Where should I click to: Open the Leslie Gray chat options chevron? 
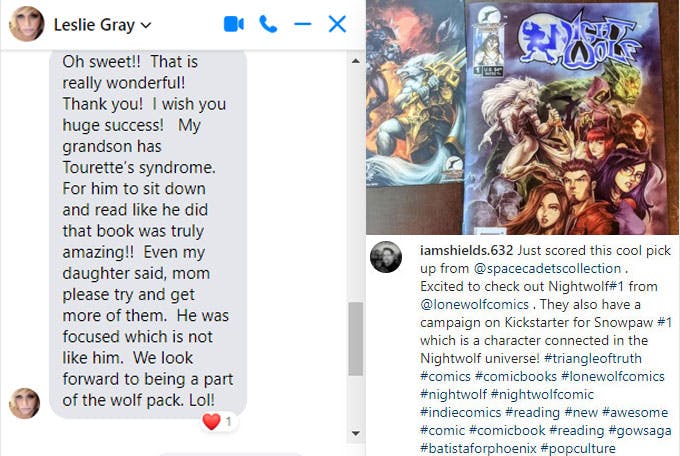[x=146, y=25]
